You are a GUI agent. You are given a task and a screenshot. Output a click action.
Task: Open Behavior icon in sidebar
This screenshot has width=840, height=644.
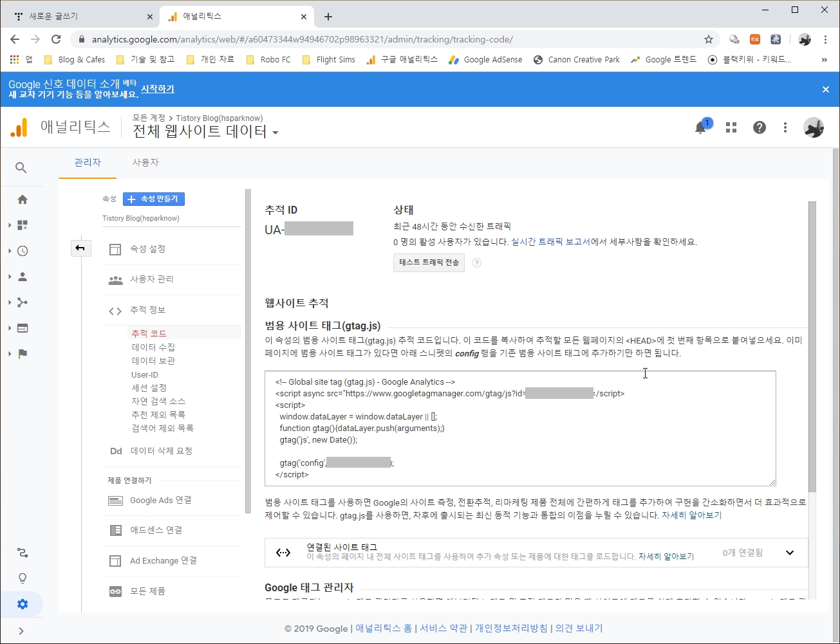coord(23,328)
